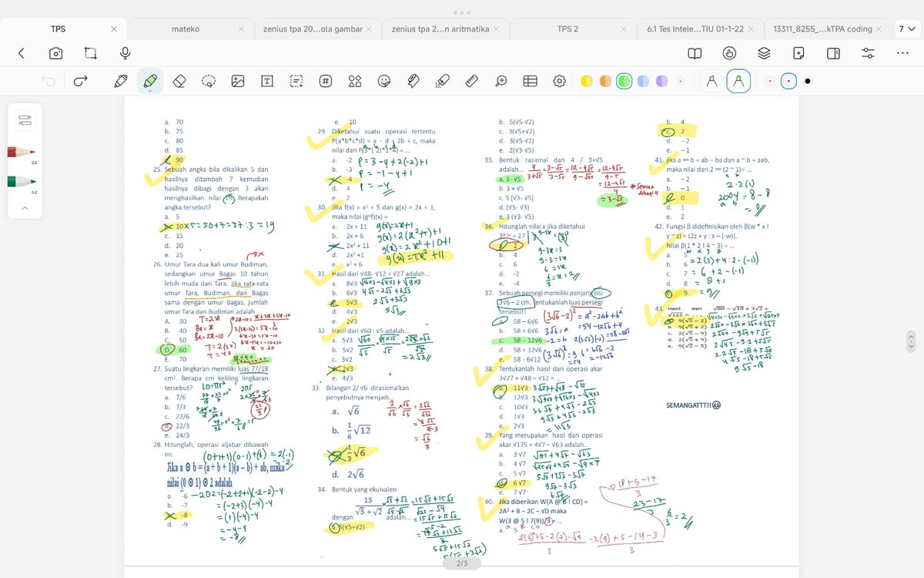Close the TPS 2 tab
The width and height of the screenshot is (924, 578).
click(x=624, y=29)
